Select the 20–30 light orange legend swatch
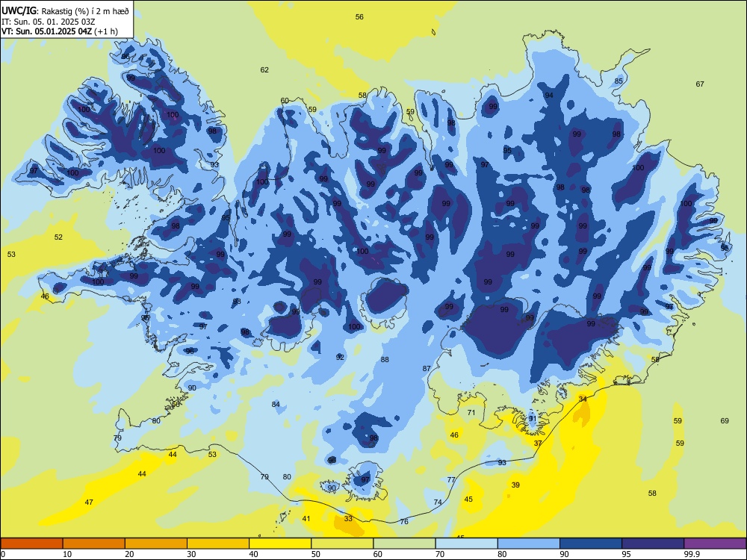This screenshot has width=747, height=560. tap(156, 544)
